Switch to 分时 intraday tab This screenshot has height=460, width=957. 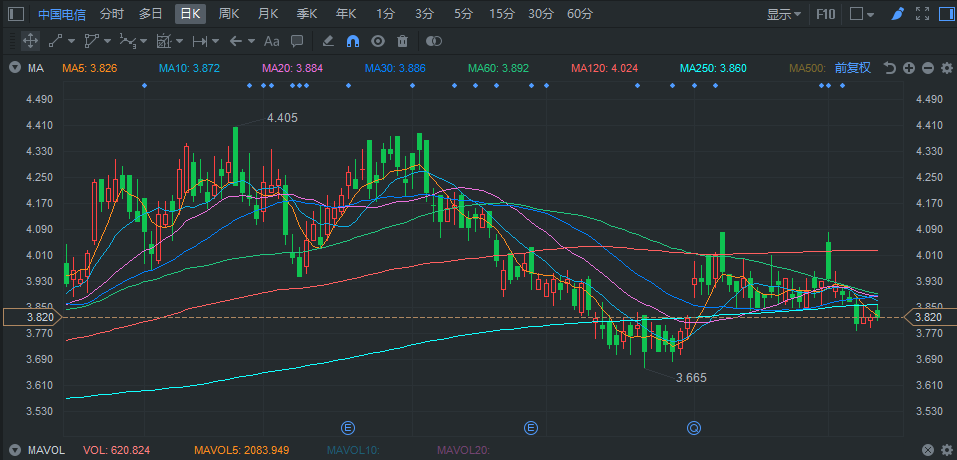pos(112,14)
